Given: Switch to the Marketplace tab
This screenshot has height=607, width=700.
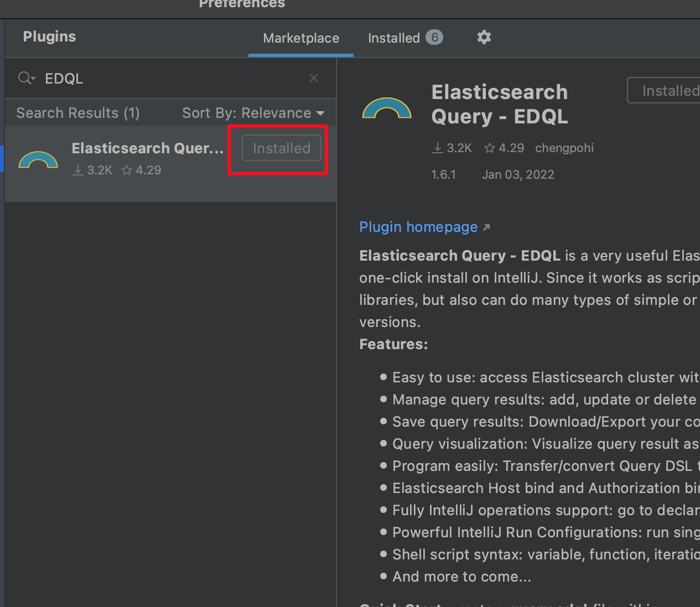Looking at the screenshot, I should coord(300,38).
